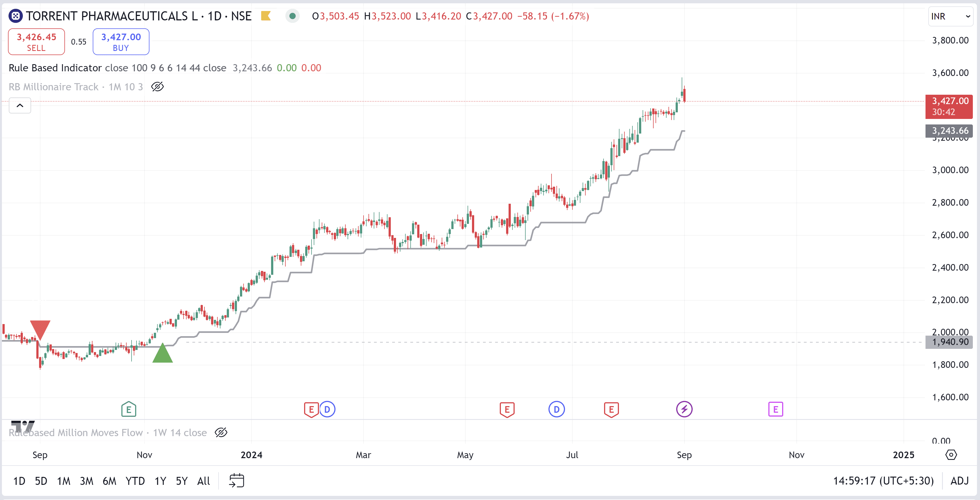Toggle visibility of RB Millionaire Track indicator

click(157, 87)
